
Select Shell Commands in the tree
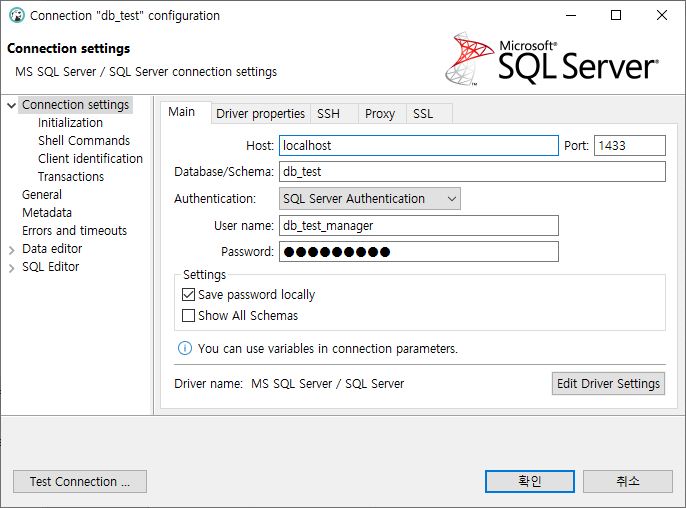pyautogui.click(x=84, y=140)
